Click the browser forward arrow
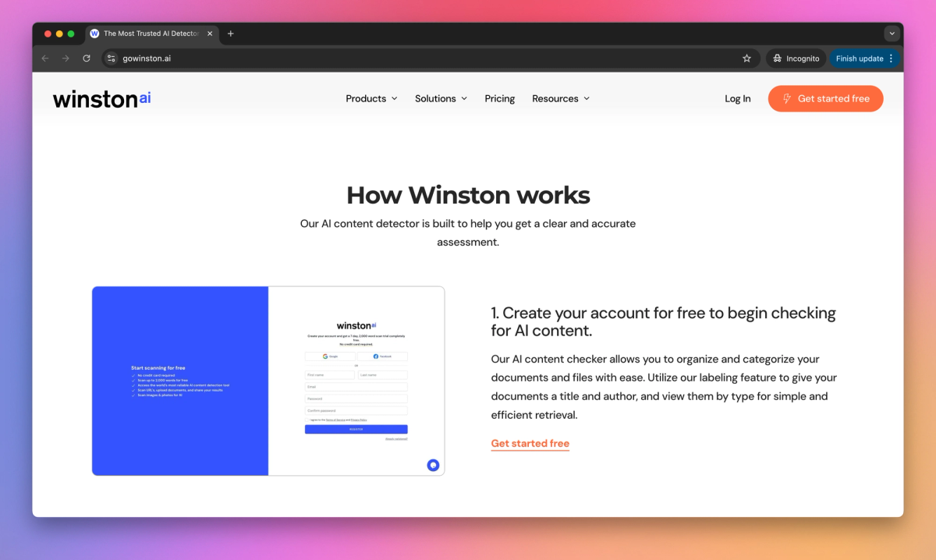Viewport: 936px width, 560px height. 66,58
